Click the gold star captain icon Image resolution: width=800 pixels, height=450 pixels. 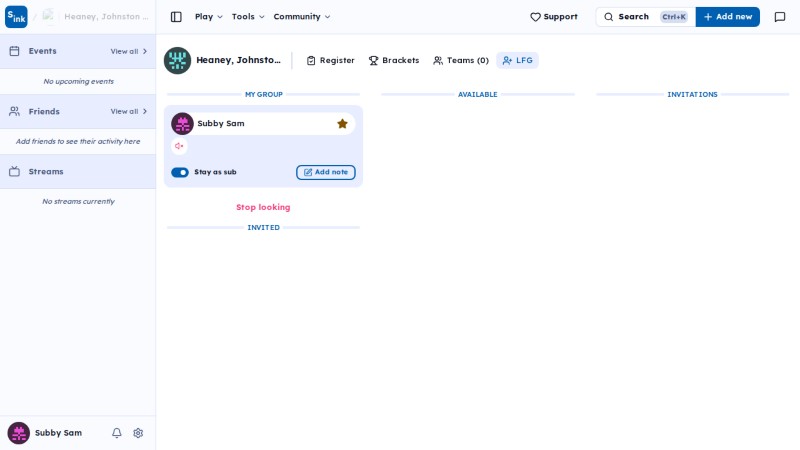pos(342,123)
